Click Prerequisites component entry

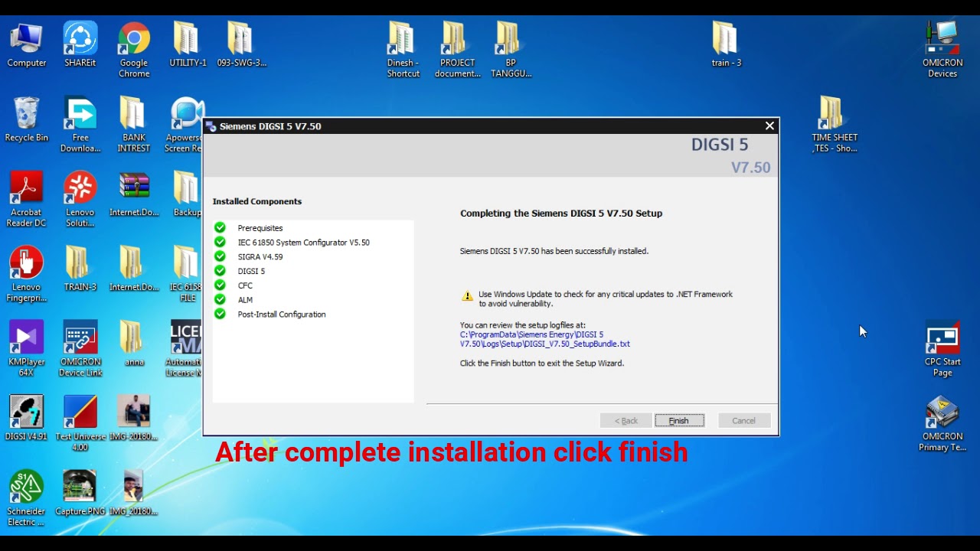pos(260,228)
